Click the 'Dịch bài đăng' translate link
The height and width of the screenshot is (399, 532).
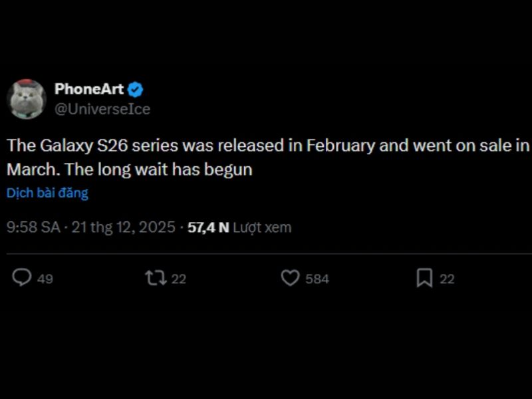click(x=47, y=194)
